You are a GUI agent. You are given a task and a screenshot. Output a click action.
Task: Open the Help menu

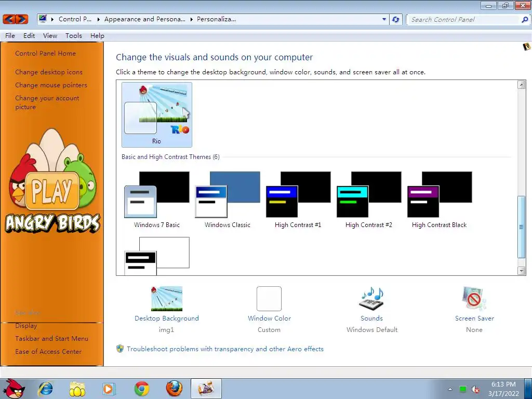97,36
